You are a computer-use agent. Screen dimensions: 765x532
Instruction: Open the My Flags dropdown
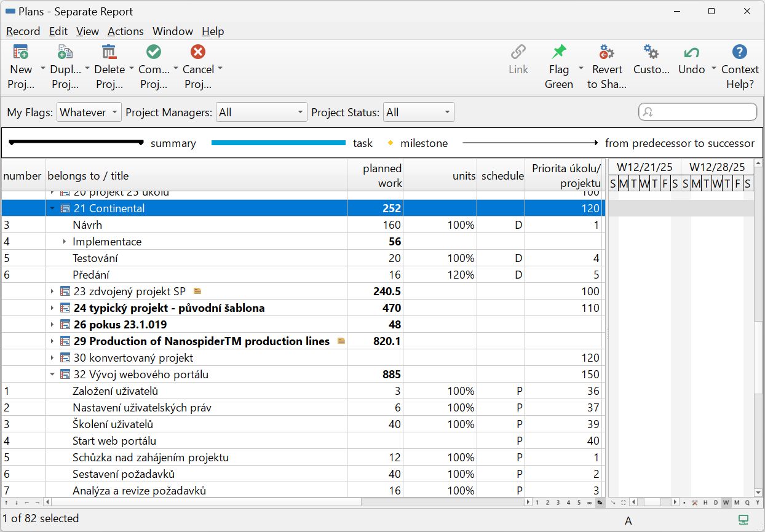89,113
